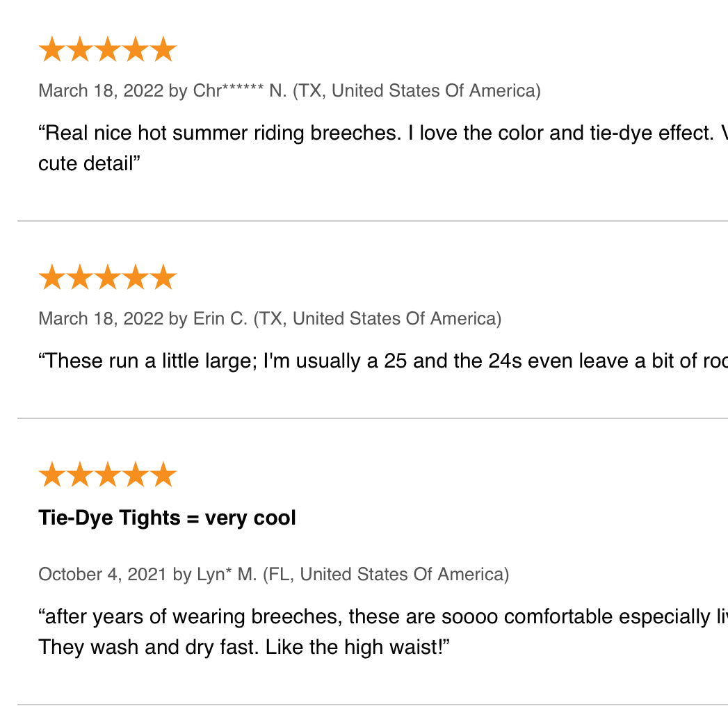Screen dimensions: 728x722
Task: Select the 'Tie-Dye Tights = very cool' review title
Action: [x=167, y=518]
